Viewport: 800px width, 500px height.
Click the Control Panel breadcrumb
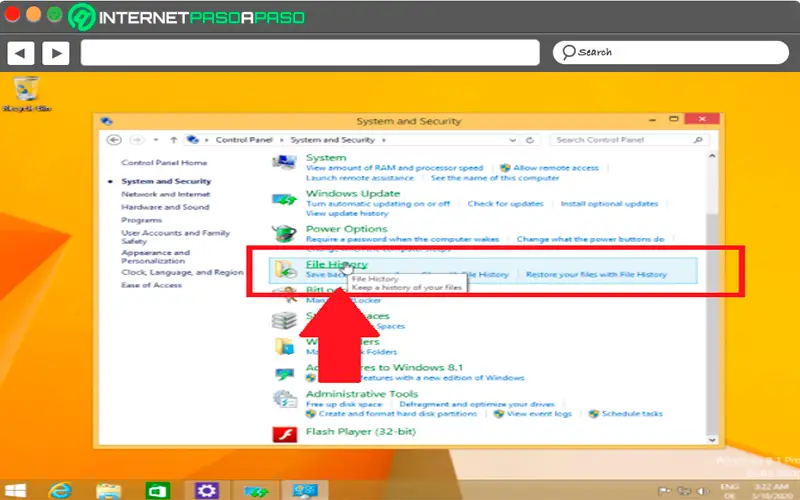tap(244, 140)
